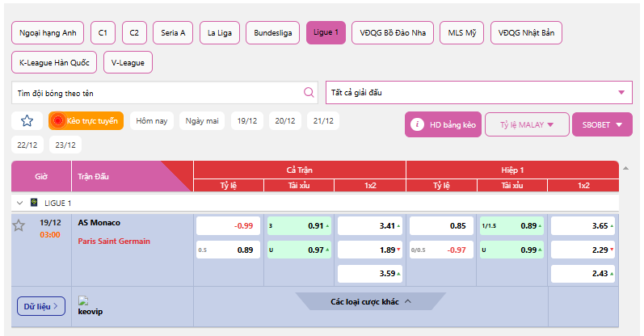
Task: Click the keovip broken image icon
Action: pyautogui.click(x=83, y=300)
